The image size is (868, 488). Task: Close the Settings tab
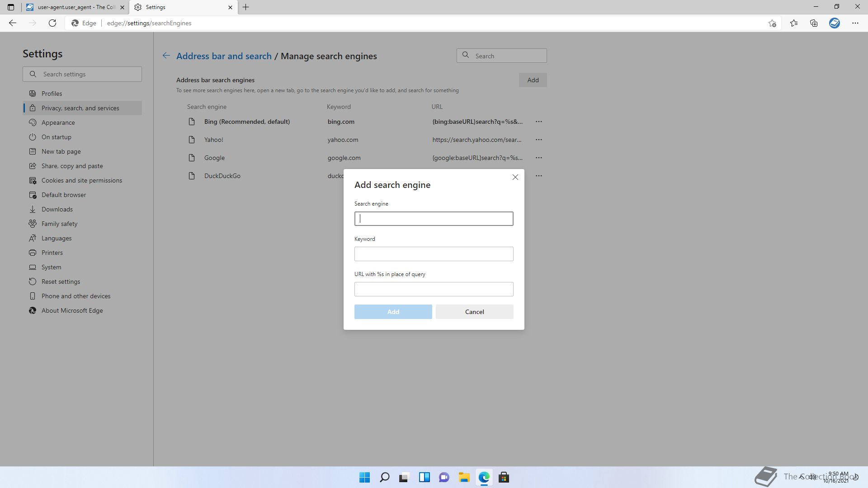(x=230, y=7)
